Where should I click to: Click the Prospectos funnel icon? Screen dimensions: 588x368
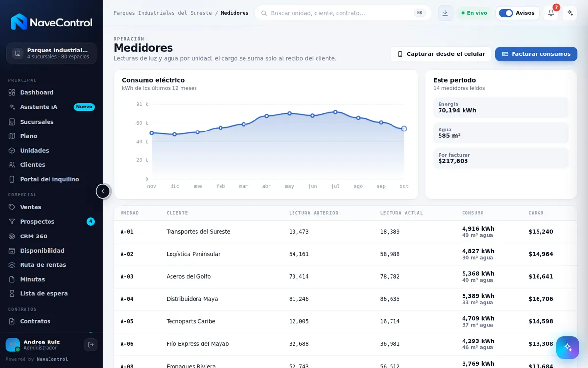point(12,222)
